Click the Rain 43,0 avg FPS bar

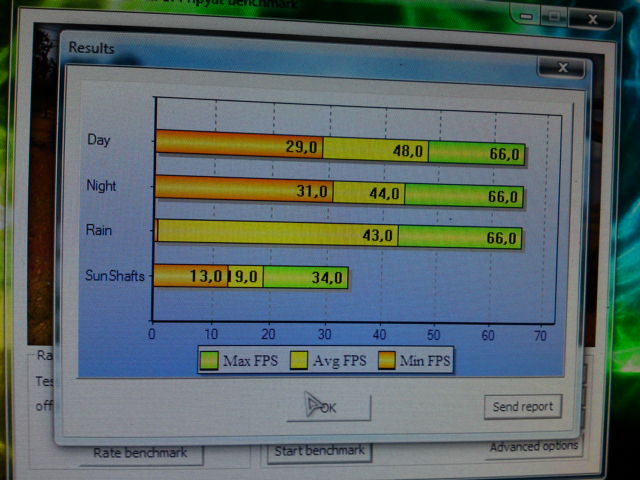tap(278, 233)
